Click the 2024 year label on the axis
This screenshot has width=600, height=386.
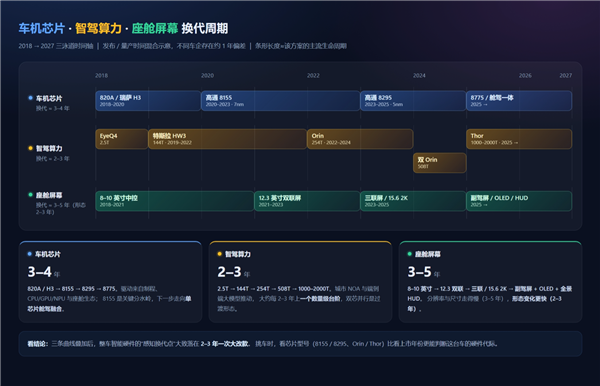(419, 75)
